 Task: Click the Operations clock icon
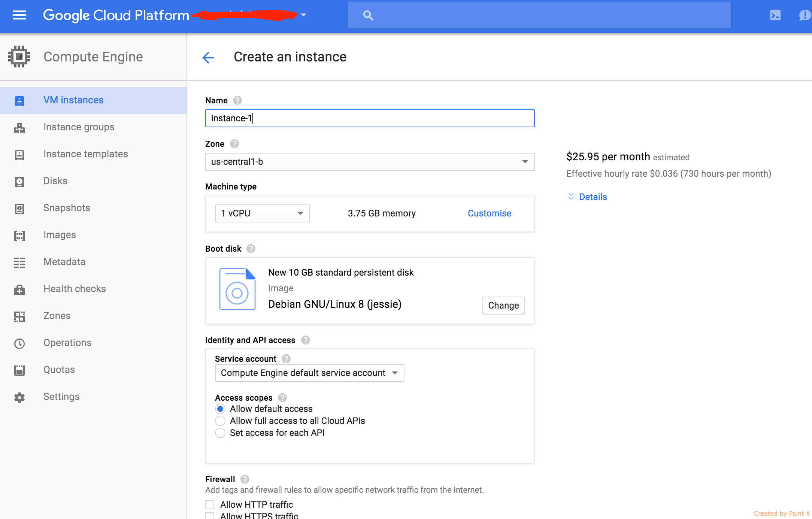(19, 343)
